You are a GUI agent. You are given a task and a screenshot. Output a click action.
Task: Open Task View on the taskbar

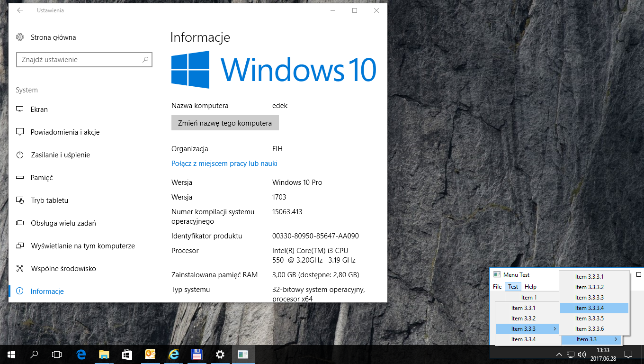coord(57,354)
